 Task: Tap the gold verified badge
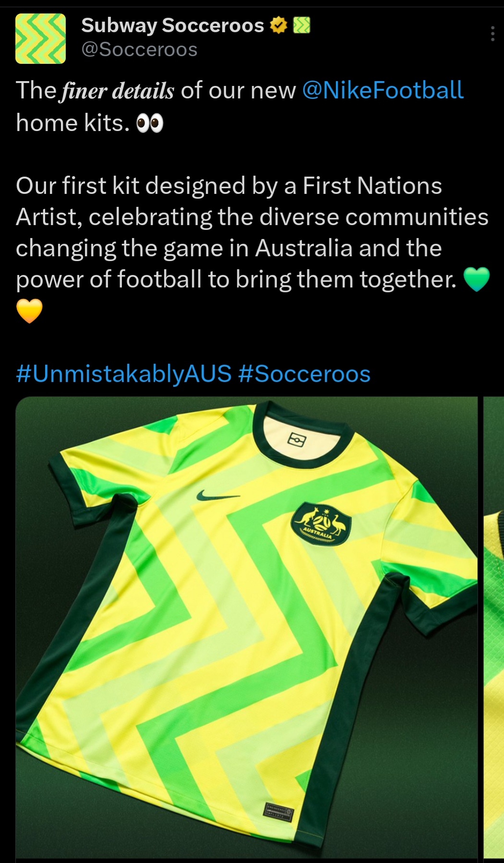(278, 25)
